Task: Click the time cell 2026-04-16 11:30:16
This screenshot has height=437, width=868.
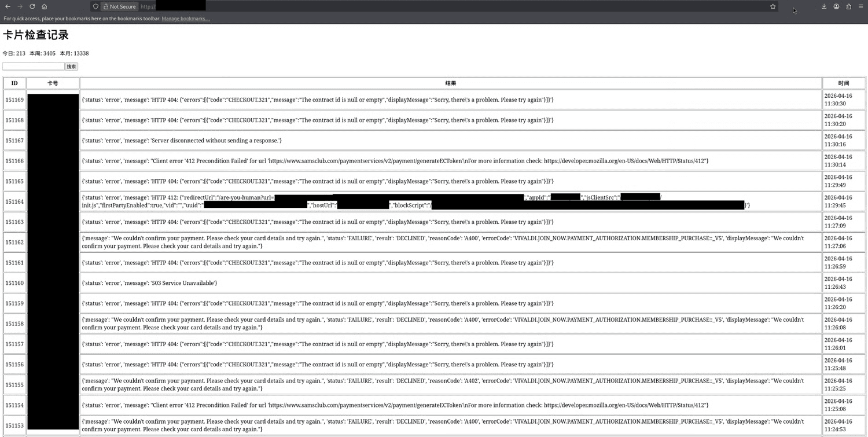Action: click(844, 141)
